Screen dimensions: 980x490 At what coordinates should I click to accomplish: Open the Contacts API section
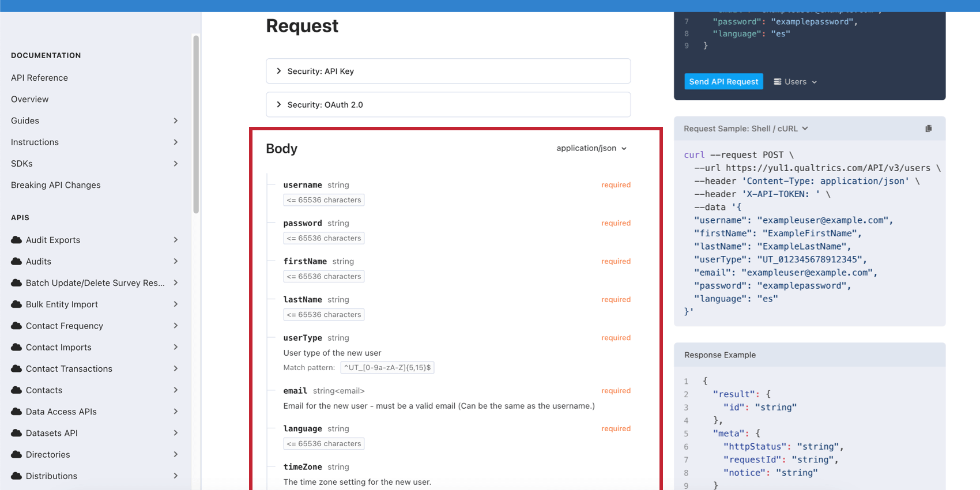click(44, 390)
